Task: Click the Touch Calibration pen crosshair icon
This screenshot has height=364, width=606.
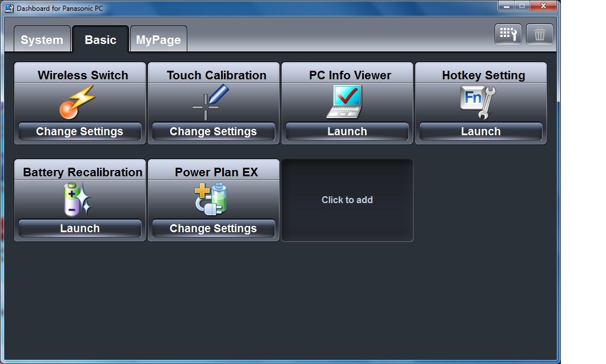Action: (x=211, y=102)
